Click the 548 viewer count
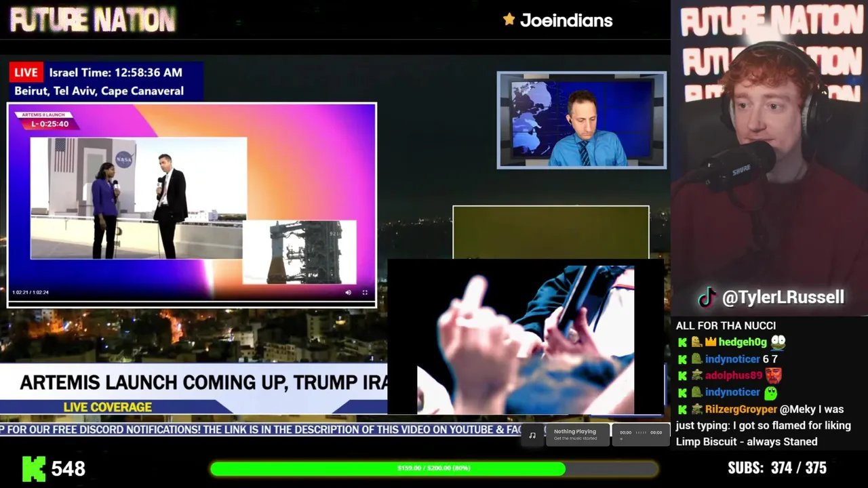The image size is (868, 488). click(x=68, y=468)
